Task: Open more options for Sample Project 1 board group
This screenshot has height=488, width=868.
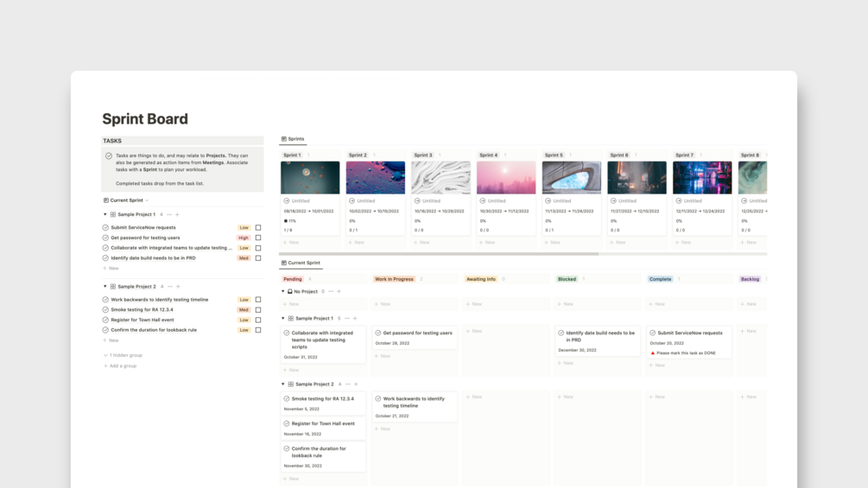Action: pyautogui.click(x=347, y=319)
